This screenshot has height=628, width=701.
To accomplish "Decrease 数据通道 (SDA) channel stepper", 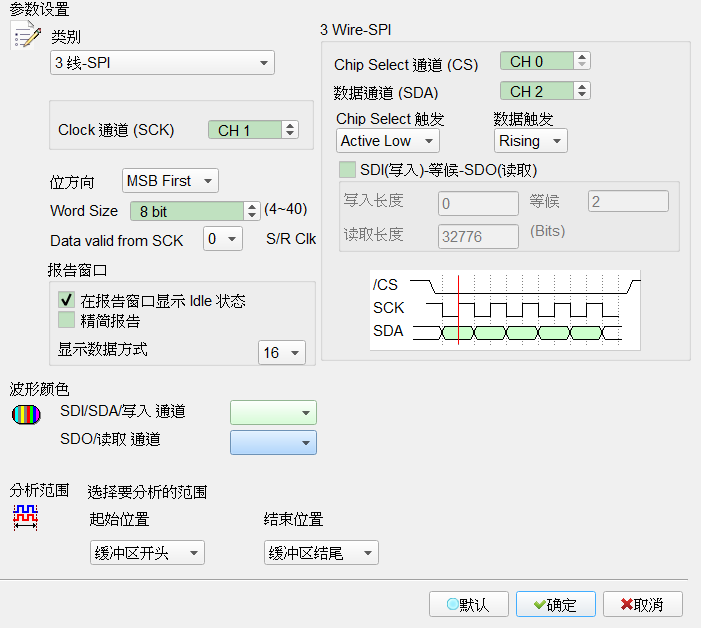I will coord(582,95).
